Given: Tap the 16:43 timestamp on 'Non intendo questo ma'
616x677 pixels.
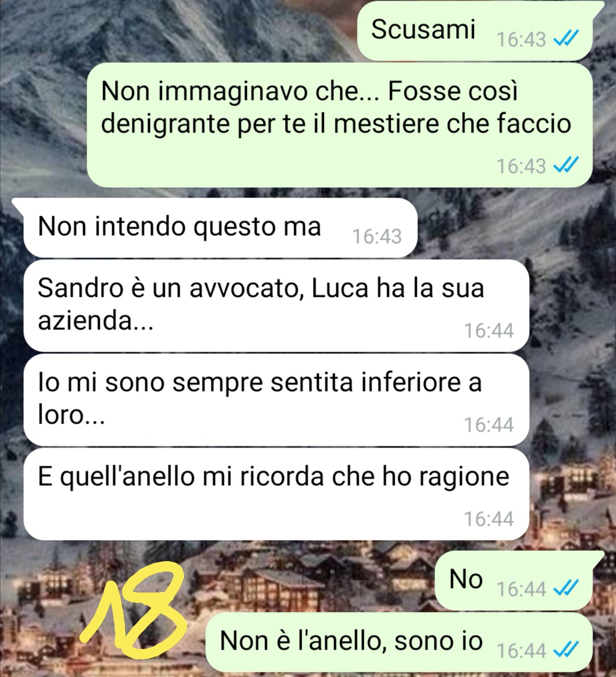Looking at the screenshot, I should click(377, 236).
